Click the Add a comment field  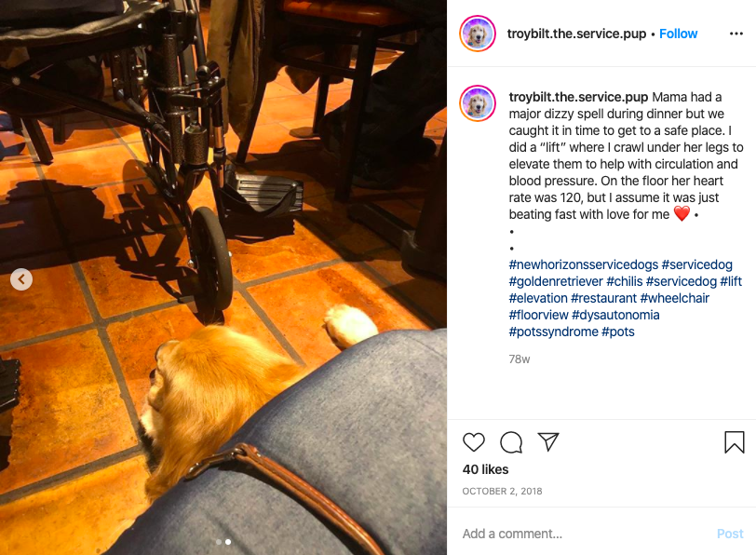click(584, 534)
